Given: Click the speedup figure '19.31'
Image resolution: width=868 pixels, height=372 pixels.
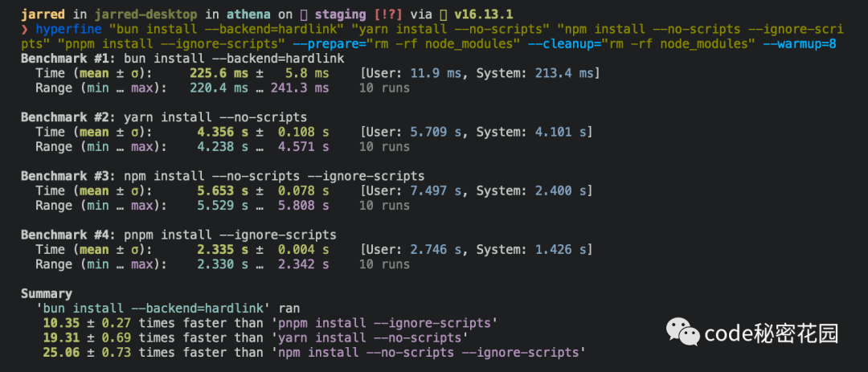Looking at the screenshot, I should (x=61, y=337).
